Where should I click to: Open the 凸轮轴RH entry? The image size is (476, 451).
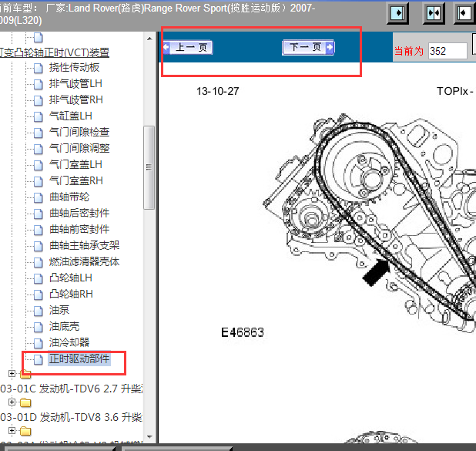[71, 294]
